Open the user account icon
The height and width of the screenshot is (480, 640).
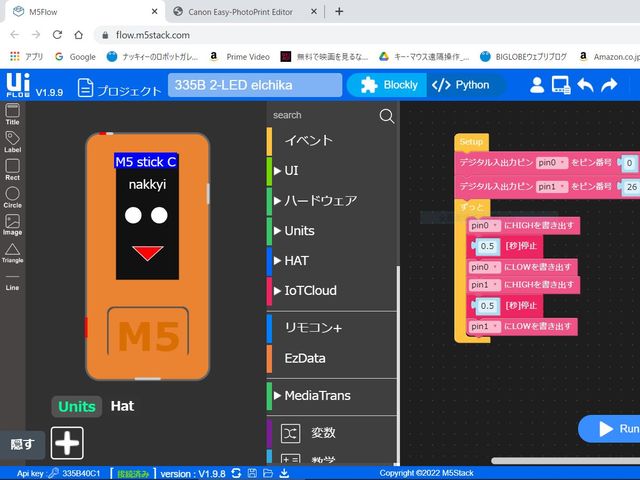point(537,85)
